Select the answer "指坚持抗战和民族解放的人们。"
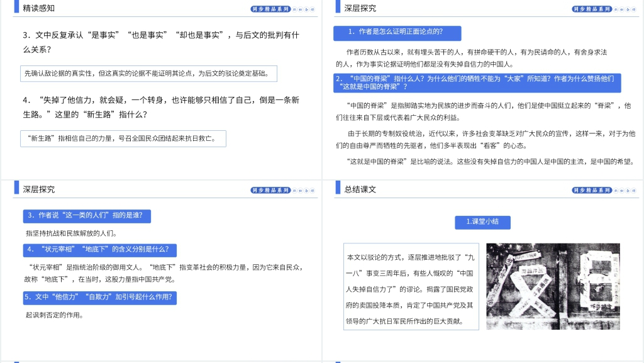Image resolution: width=644 pixels, height=363 pixels. click(72, 233)
